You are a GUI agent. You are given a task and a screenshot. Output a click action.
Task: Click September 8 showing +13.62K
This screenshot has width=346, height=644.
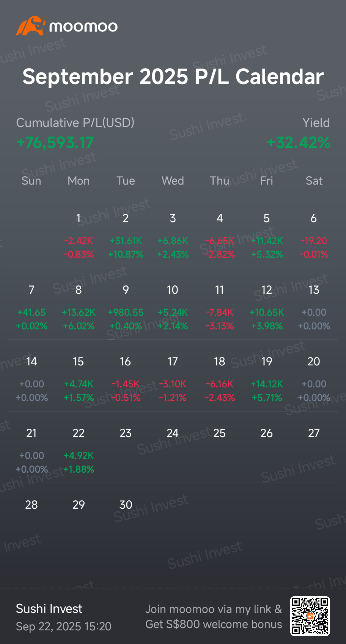(x=79, y=307)
